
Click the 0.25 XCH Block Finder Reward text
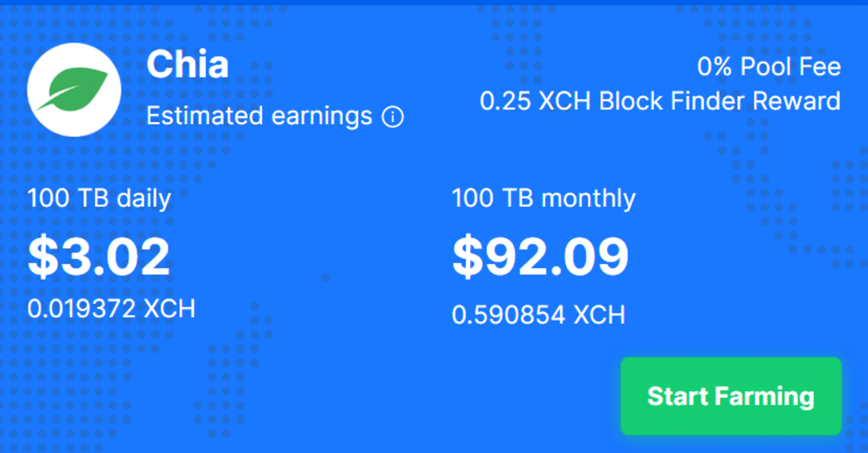point(660,101)
